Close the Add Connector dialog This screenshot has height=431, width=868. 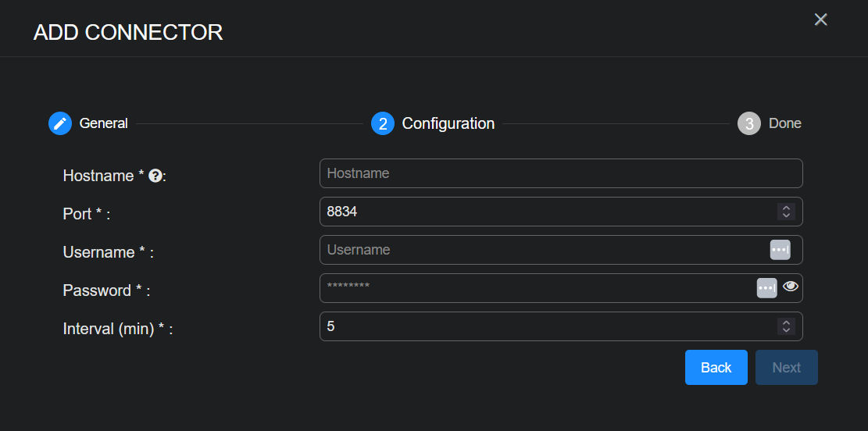coord(820,20)
